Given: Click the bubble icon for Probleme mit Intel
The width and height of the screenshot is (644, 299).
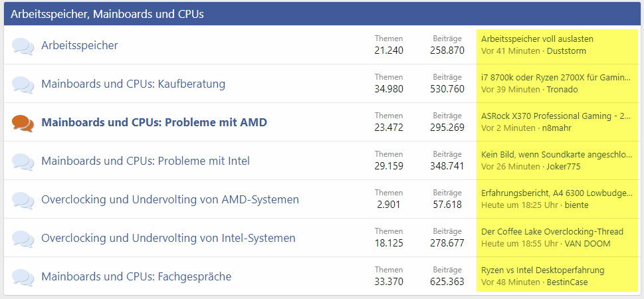Looking at the screenshot, I should 23,161.
